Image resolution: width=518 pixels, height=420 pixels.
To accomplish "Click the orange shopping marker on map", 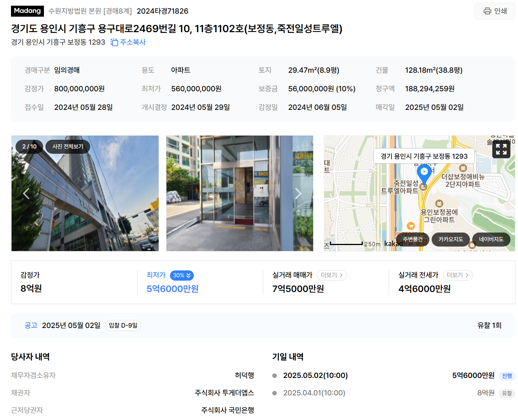I will pyautogui.click(x=410, y=226).
